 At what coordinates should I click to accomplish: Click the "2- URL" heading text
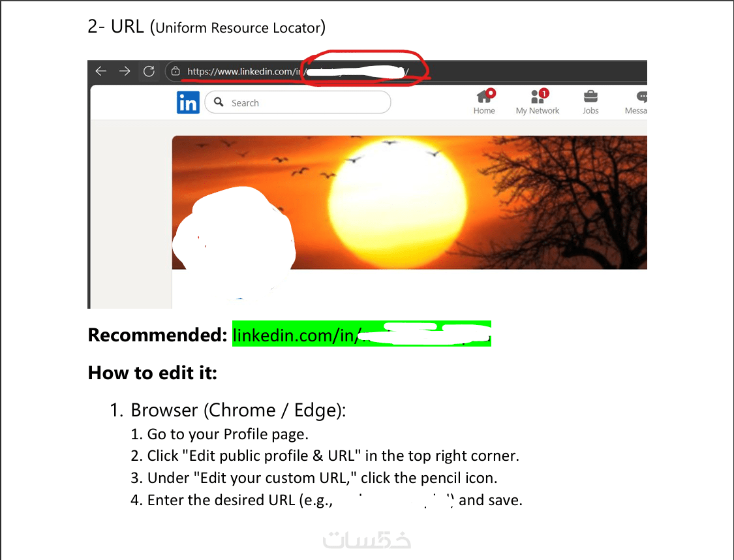(x=115, y=27)
